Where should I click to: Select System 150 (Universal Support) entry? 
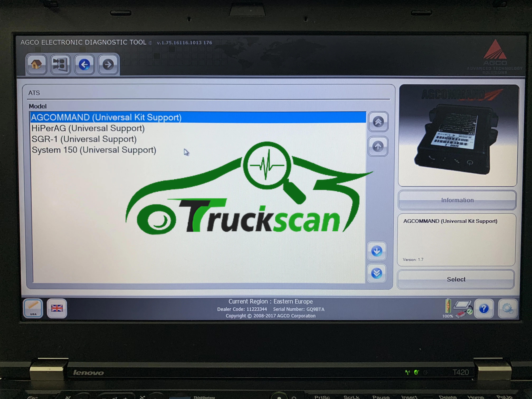94,150
